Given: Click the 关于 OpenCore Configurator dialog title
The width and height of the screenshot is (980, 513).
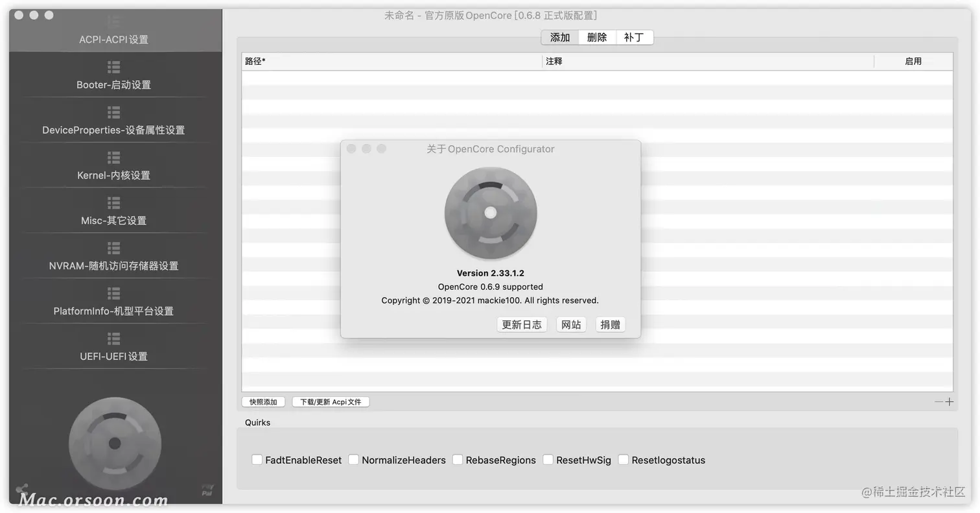Looking at the screenshot, I should tap(491, 149).
